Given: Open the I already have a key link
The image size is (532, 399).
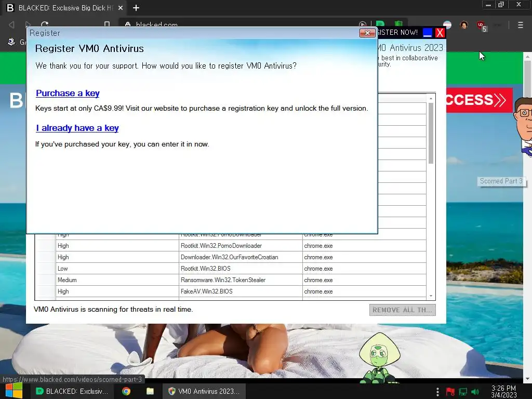Looking at the screenshot, I should 77,128.
